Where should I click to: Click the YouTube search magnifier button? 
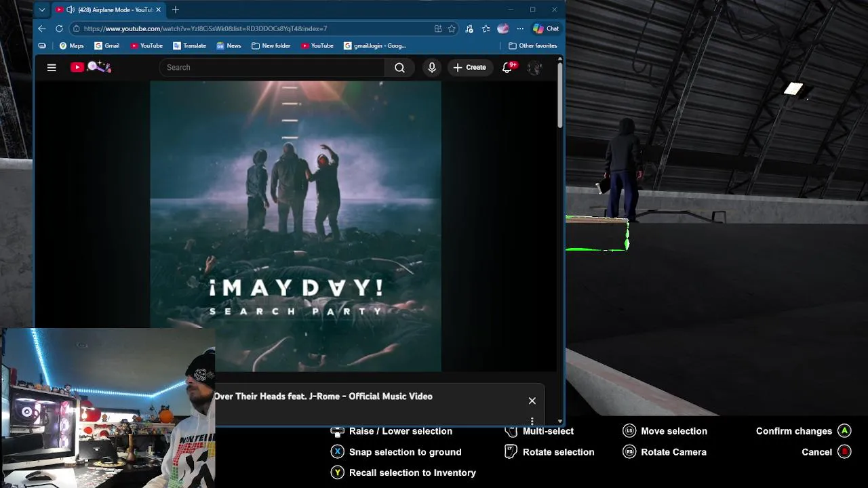click(x=399, y=67)
